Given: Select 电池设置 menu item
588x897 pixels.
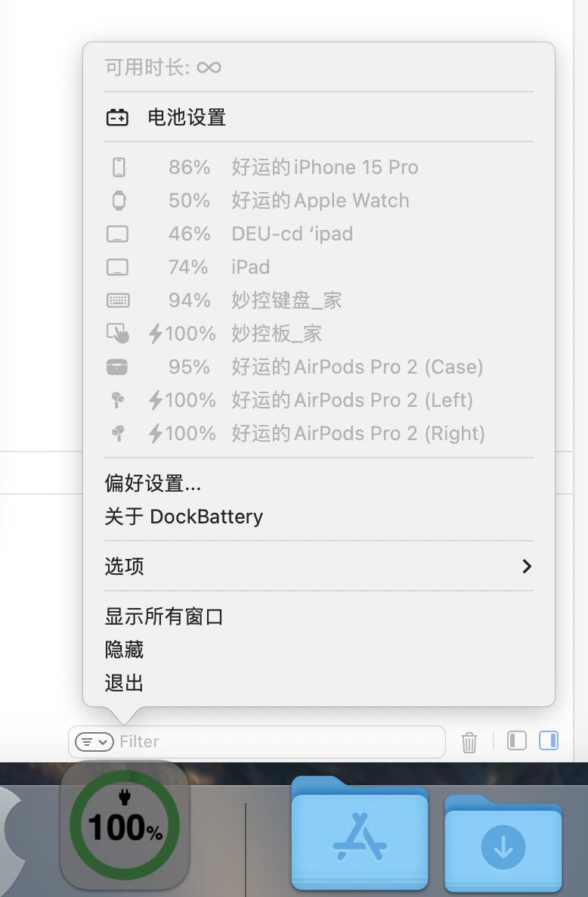Looking at the screenshot, I should 187,117.
